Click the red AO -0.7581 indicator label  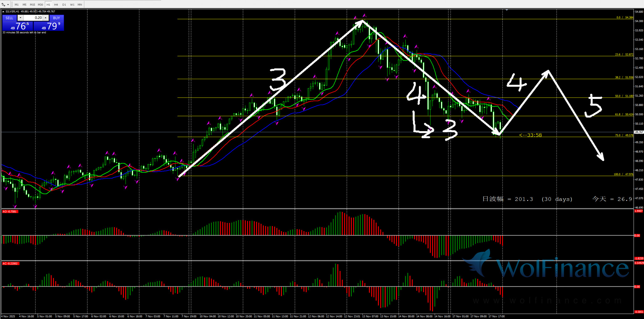pyautogui.click(x=10, y=212)
